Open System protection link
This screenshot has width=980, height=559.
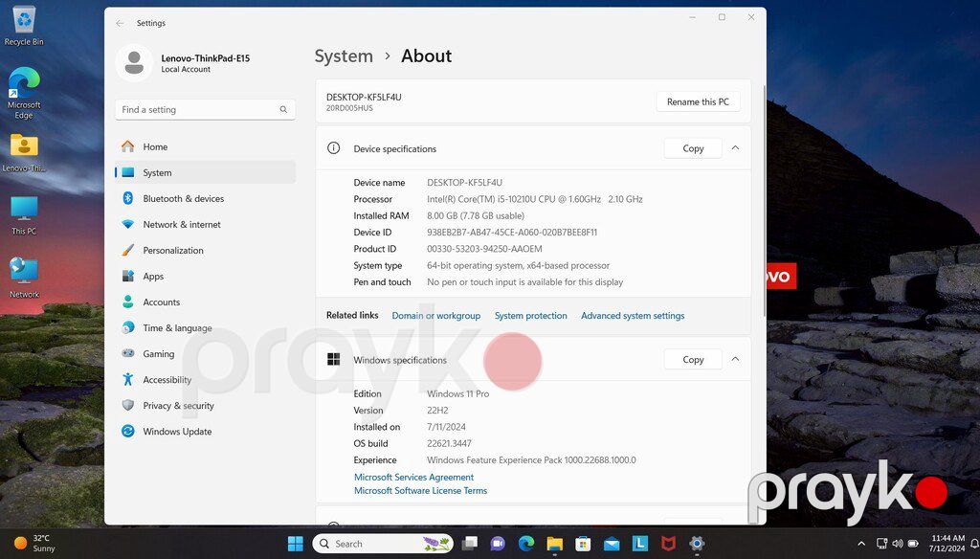pyautogui.click(x=530, y=316)
